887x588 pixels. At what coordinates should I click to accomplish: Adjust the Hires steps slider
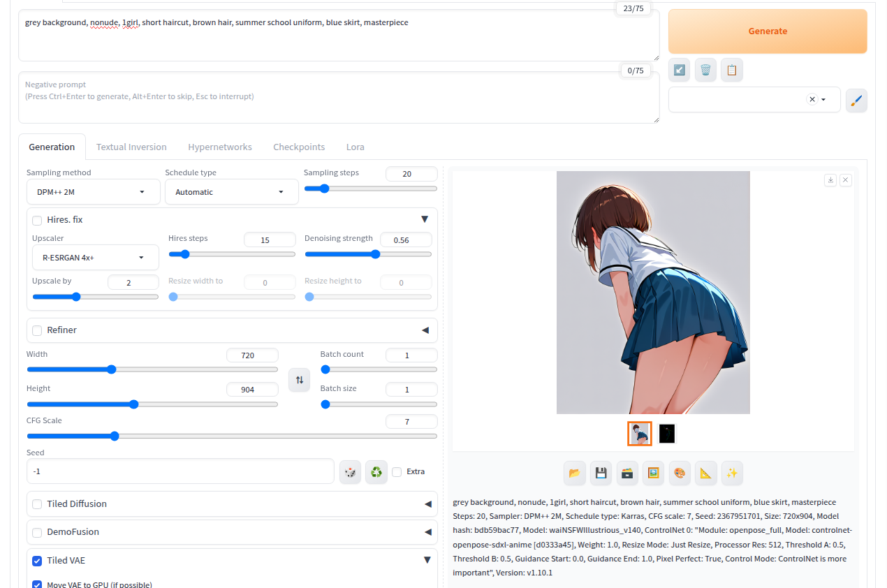pos(232,254)
